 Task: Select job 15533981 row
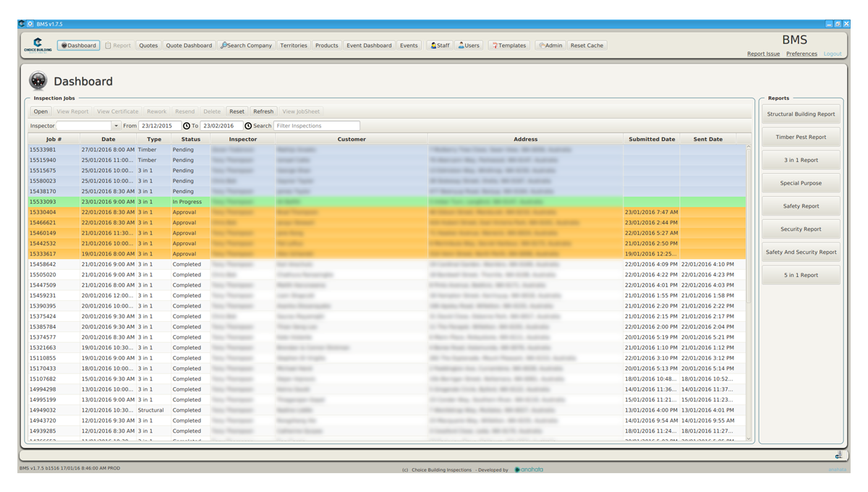tap(386, 150)
